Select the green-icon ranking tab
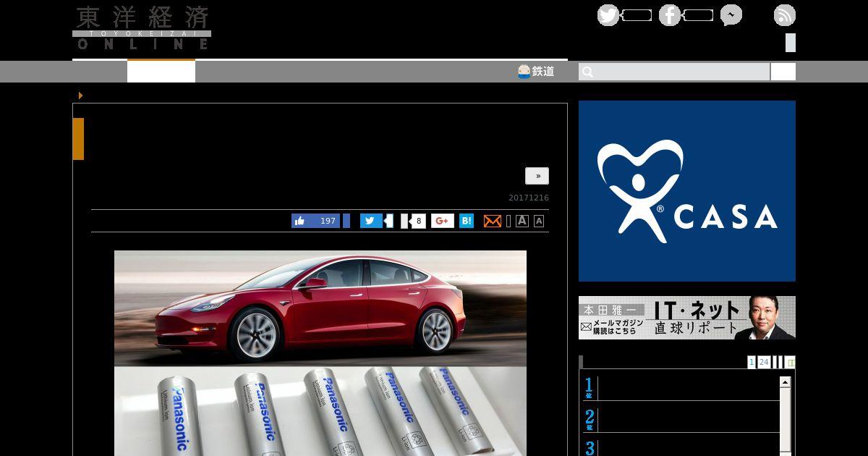Image resolution: width=868 pixels, height=456 pixels. point(790,362)
